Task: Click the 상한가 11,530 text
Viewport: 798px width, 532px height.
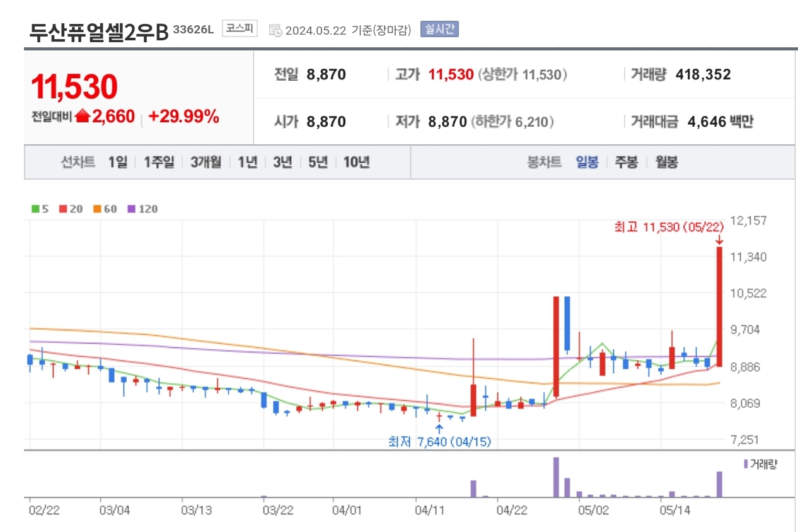Action: coord(523,74)
